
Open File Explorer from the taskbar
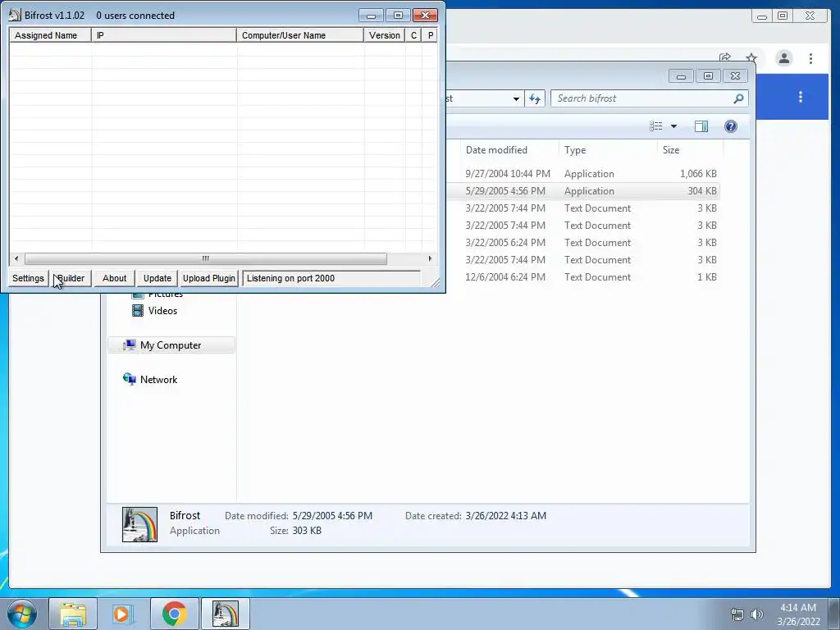tap(73, 614)
